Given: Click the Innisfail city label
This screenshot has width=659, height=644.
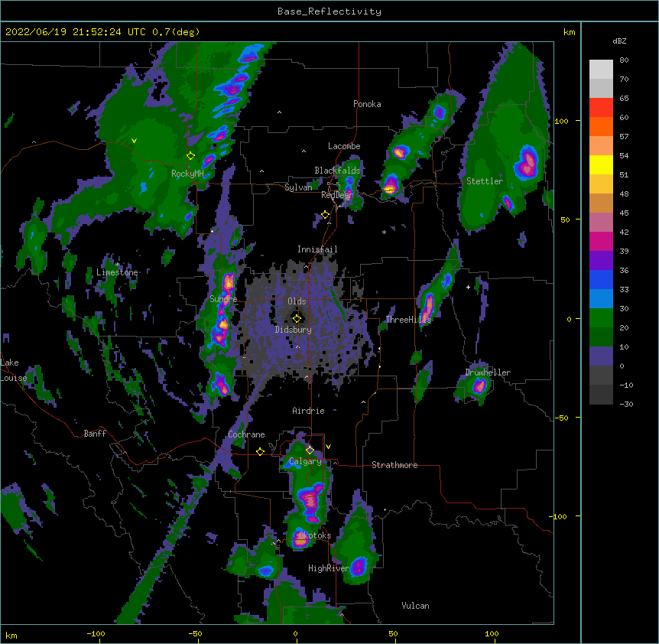Looking at the screenshot, I should (317, 249).
